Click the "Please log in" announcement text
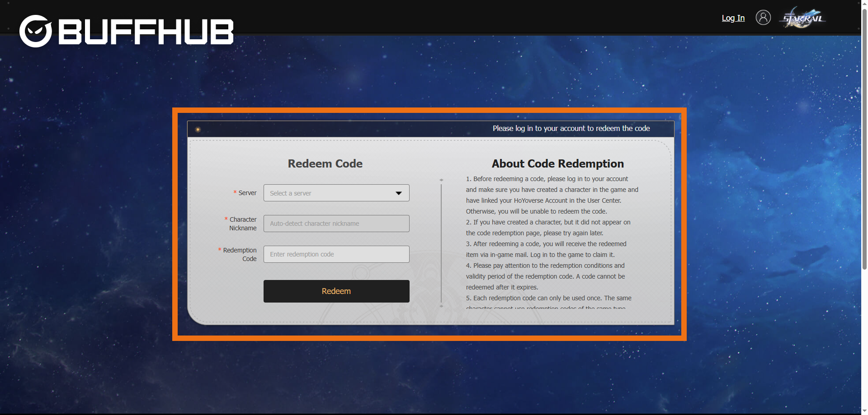Image resolution: width=868 pixels, height=415 pixels. pyautogui.click(x=571, y=129)
